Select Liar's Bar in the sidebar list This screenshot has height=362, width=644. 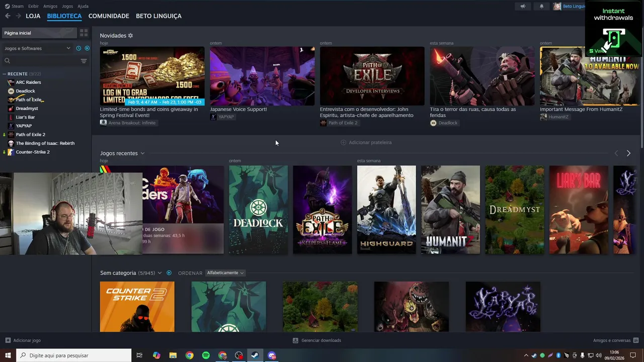coord(25,117)
